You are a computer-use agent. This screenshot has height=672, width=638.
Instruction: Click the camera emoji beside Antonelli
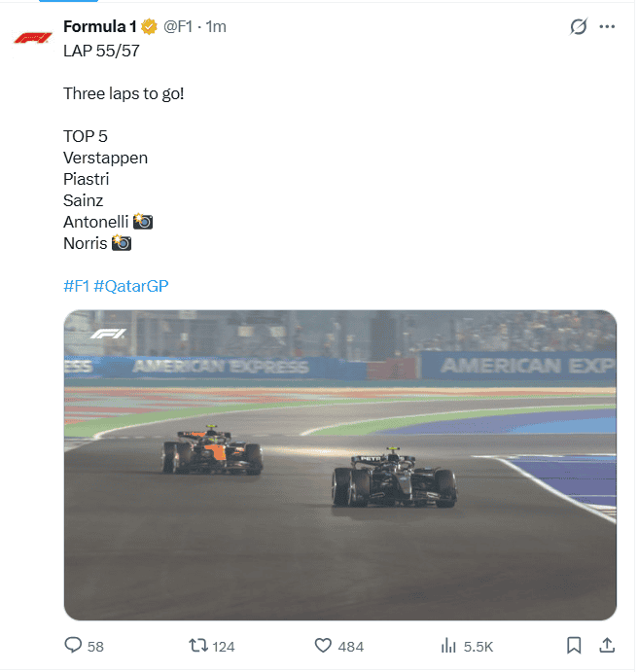click(x=143, y=222)
